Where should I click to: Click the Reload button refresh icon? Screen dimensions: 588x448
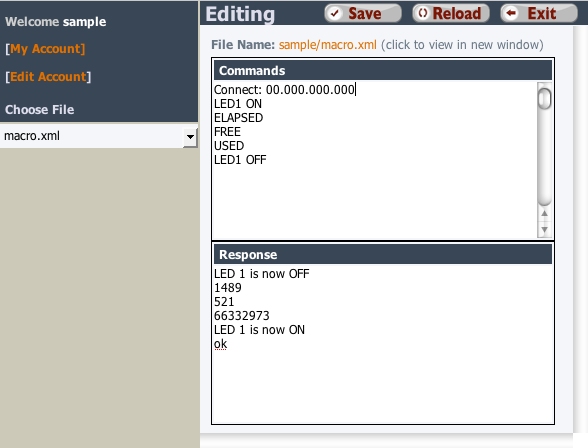pyautogui.click(x=423, y=13)
